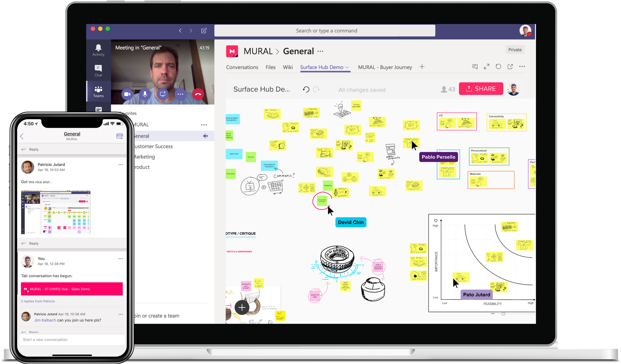Click the expand to fullscreen icon
621x364 pixels.
pyautogui.click(x=487, y=67)
